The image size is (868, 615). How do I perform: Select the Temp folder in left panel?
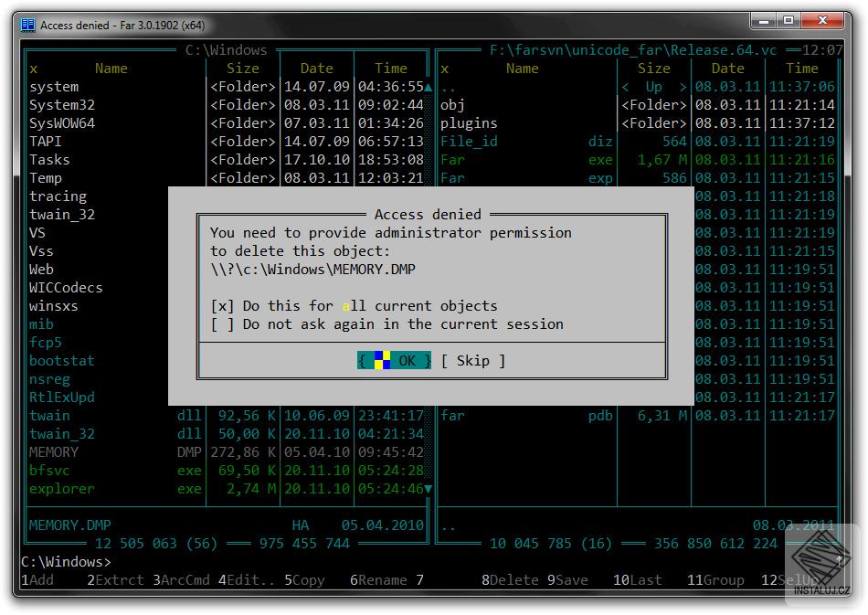coord(226,178)
